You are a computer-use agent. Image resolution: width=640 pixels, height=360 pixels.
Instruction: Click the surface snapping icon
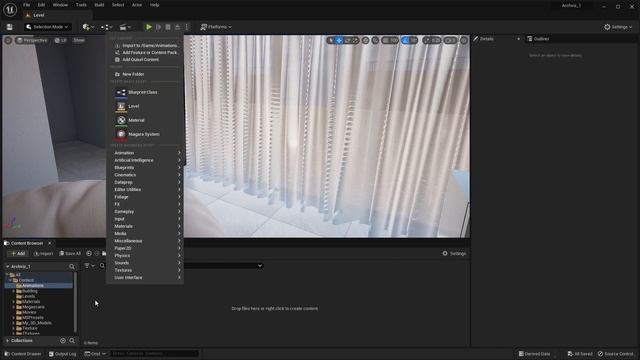375,40
